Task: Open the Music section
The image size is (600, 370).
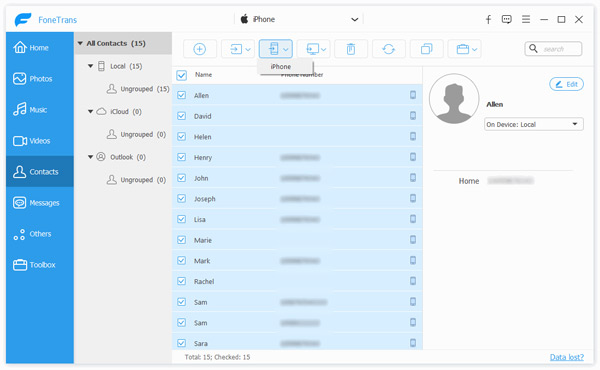Action: point(40,110)
